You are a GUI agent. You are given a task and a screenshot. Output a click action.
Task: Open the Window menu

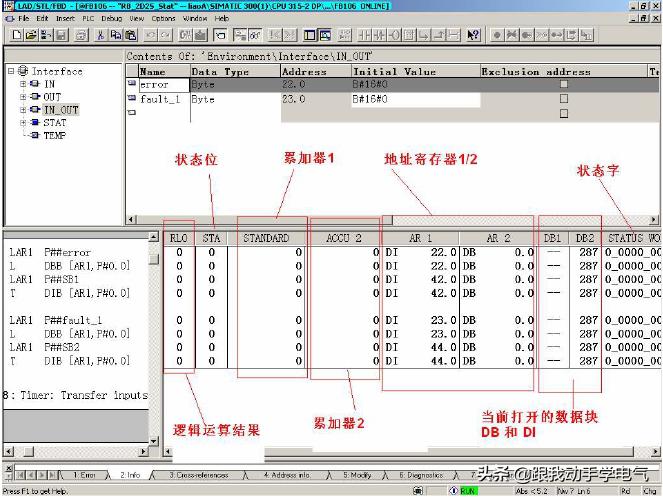(x=195, y=19)
